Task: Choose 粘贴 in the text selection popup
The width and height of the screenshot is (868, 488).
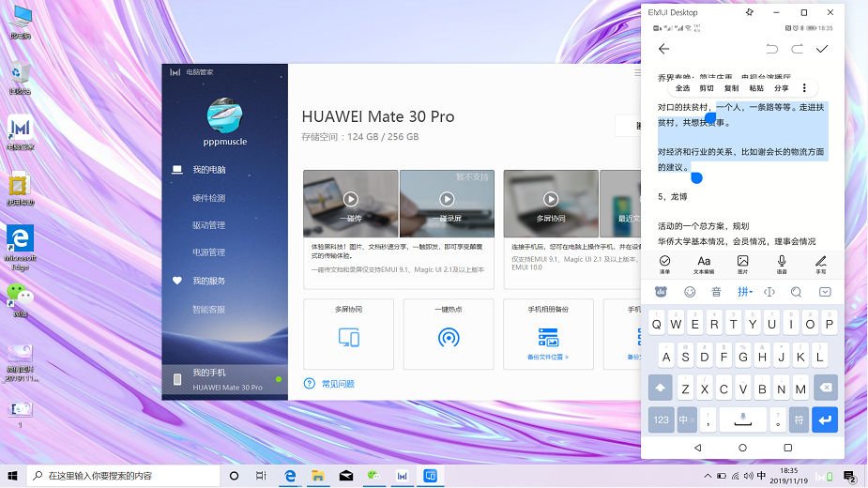Action: [x=756, y=88]
